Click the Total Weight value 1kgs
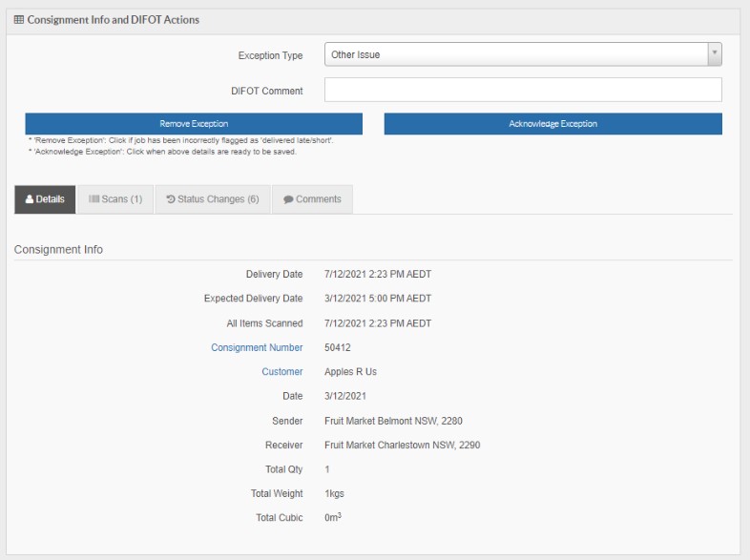Viewport: 750px width, 560px height. pyautogui.click(x=334, y=493)
